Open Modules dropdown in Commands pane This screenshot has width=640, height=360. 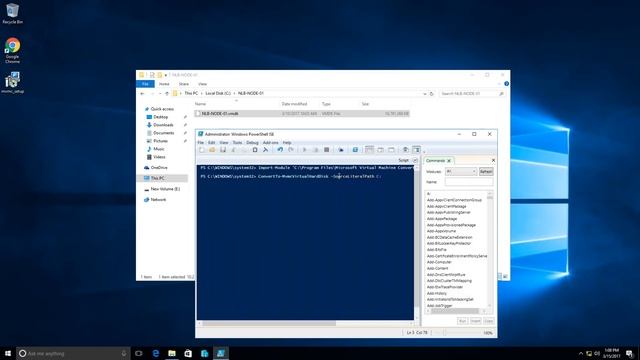(x=461, y=171)
